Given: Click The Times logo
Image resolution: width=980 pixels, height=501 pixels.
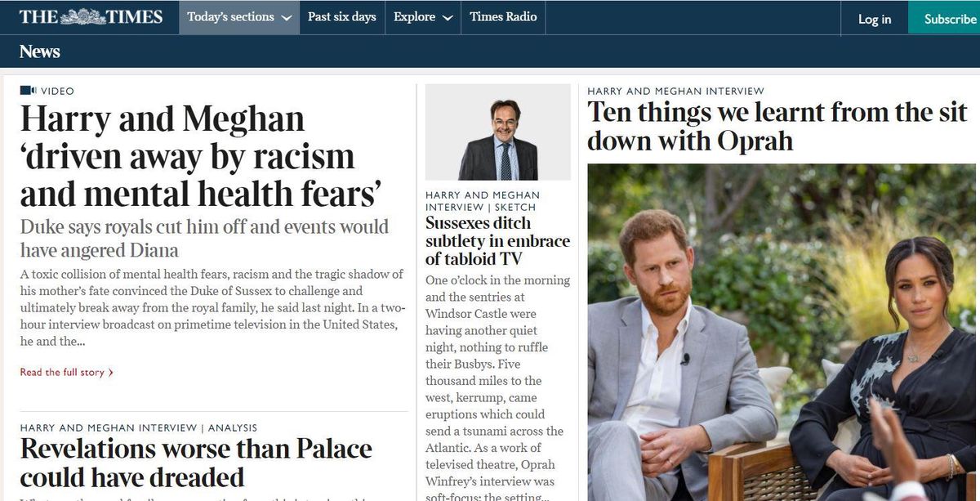Looking at the screenshot, I should point(91,16).
